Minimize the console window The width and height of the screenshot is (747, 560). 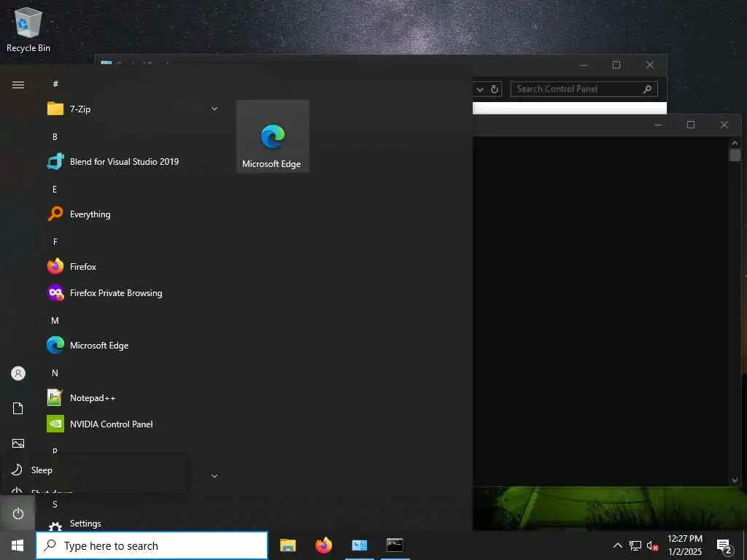(x=658, y=125)
